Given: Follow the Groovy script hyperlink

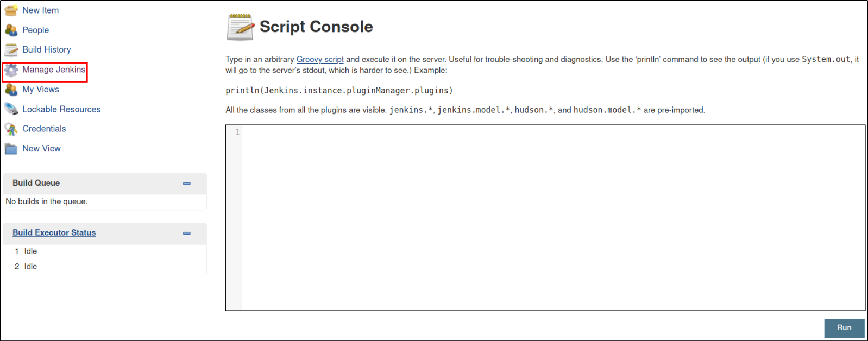Looking at the screenshot, I should click(320, 59).
